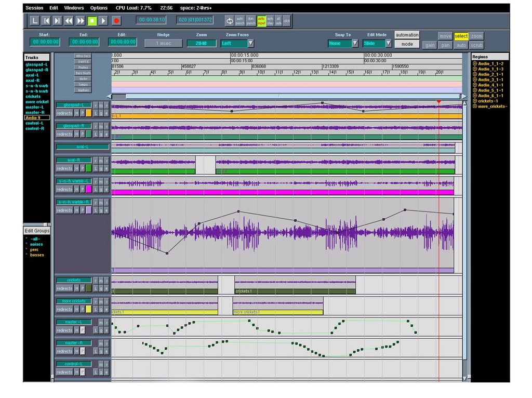This screenshot has height=398, width=532.
Task: Mute the glasspad-L track
Action: (101, 105)
